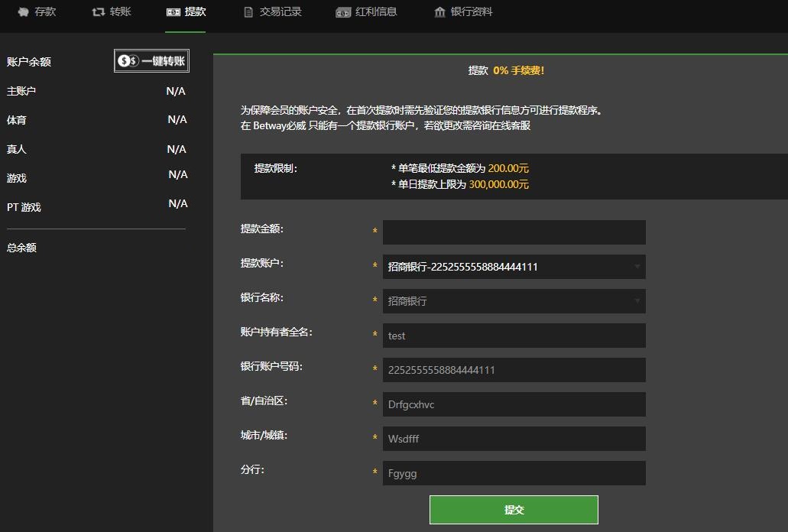This screenshot has height=532, width=788.
Task: Open the 银行名称 bank name dropdown
Action: click(x=514, y=300)
